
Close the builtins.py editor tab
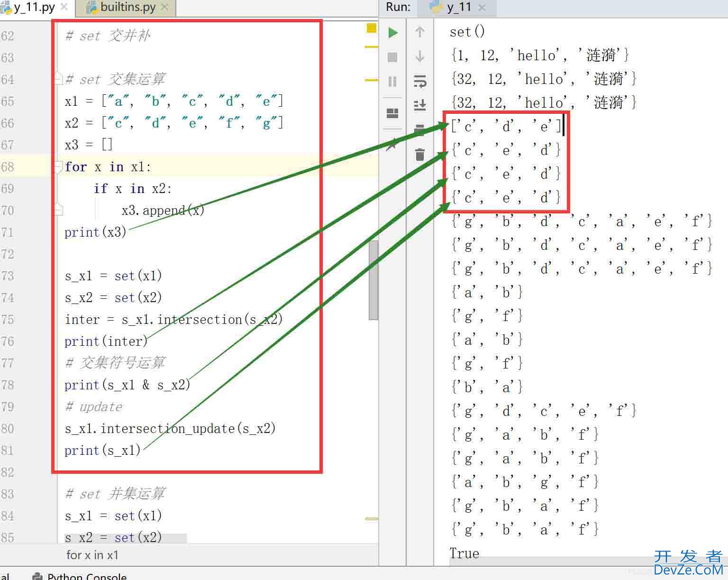click(x=164, y=7)
